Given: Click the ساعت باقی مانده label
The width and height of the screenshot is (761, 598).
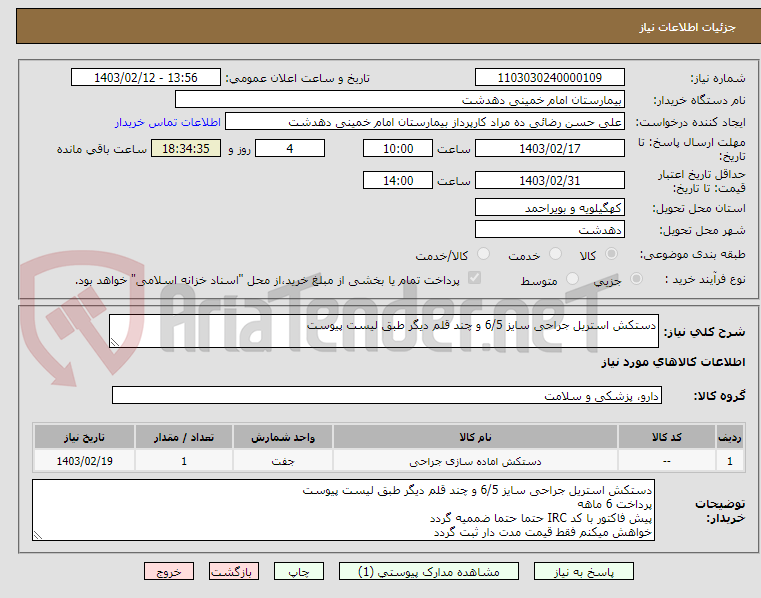Looking at the screenshot, I should point(102,150).
